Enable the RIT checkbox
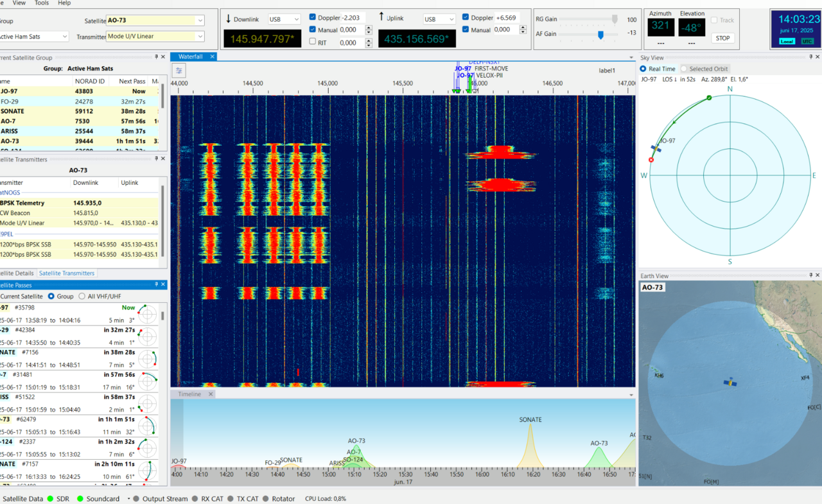Screen dimensions: 822x504 click(x=313, y=42)
